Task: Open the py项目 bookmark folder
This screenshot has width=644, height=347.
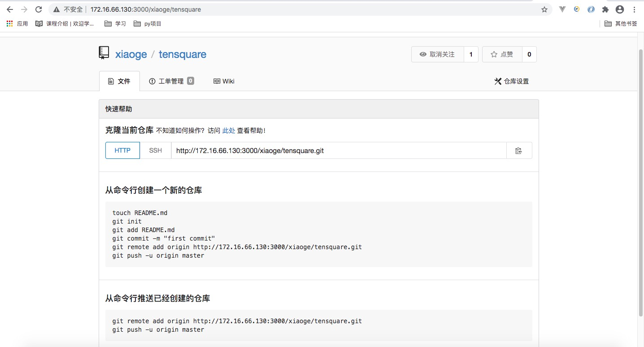Action: [x=148, y=23]
